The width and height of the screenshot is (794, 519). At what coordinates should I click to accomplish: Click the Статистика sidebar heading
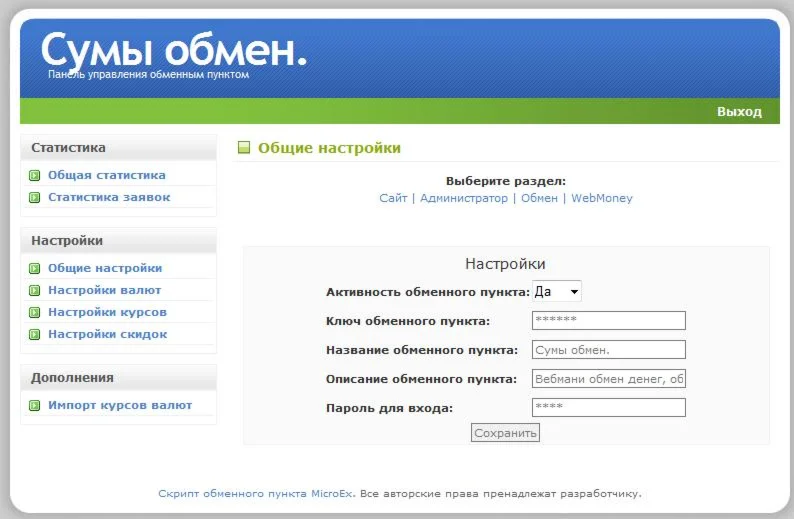pos(68,148)
